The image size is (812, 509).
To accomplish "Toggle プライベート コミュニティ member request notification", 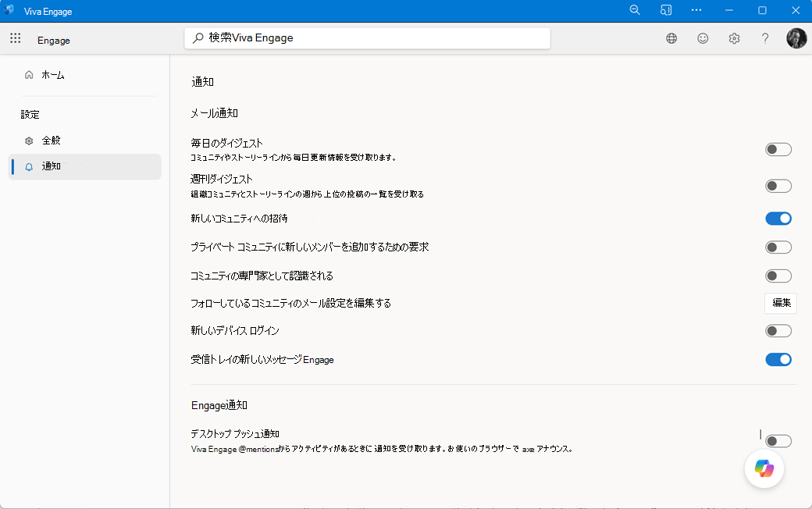I will coord(778,247).
